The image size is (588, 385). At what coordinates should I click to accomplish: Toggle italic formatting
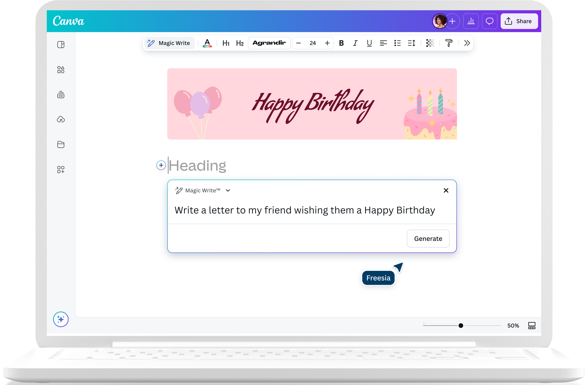click(355, 43)
